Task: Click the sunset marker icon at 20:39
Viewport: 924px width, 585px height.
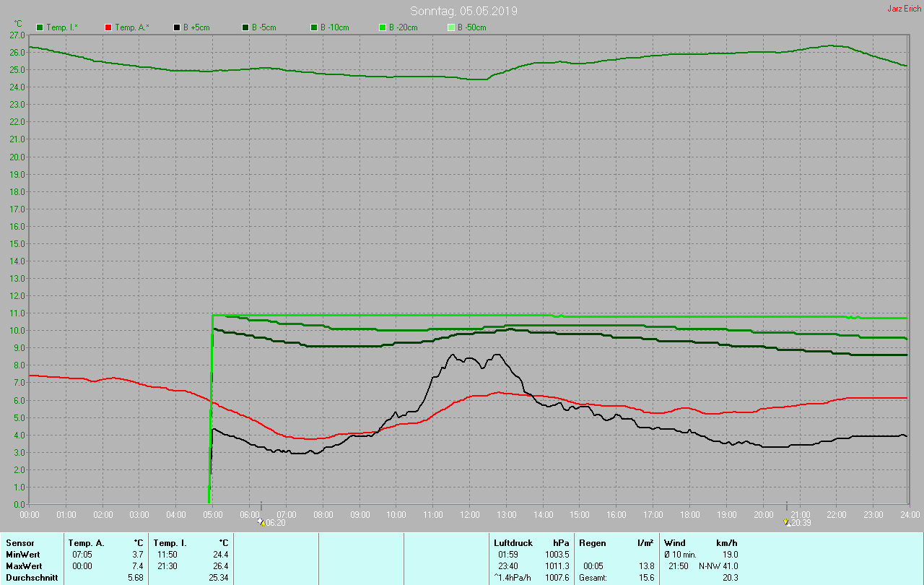Action: [787, 521]
